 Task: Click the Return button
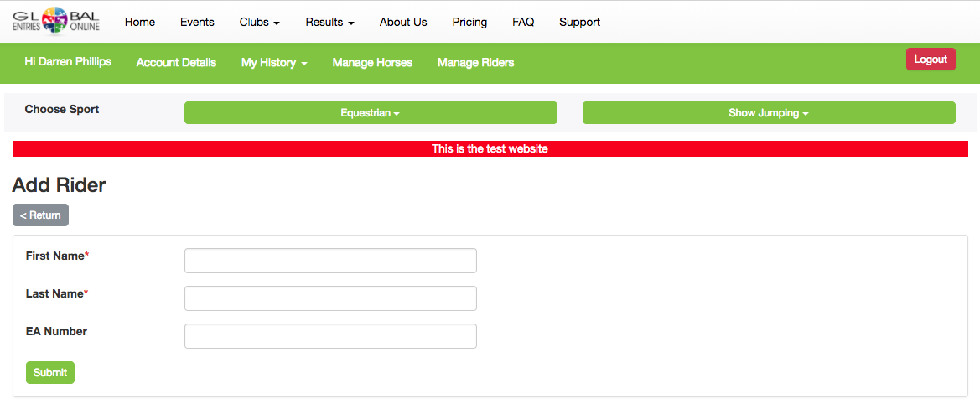pyautogui.click(x=40, y=215)
